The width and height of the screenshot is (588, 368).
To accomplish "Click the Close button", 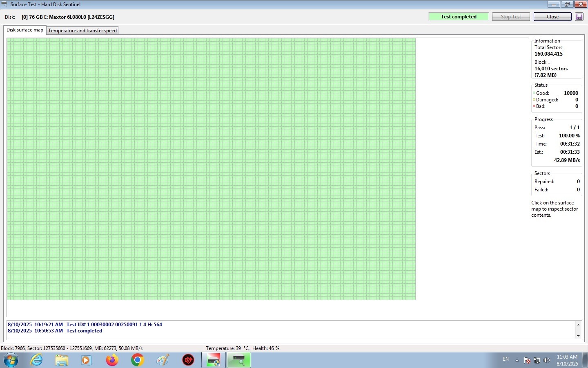I will click(552, 17).
